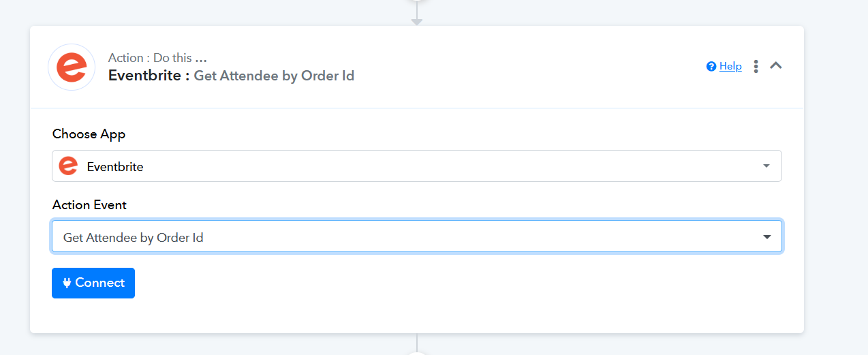Open the Help link
This screenshot has width=868, height=355.
[730, 66]
